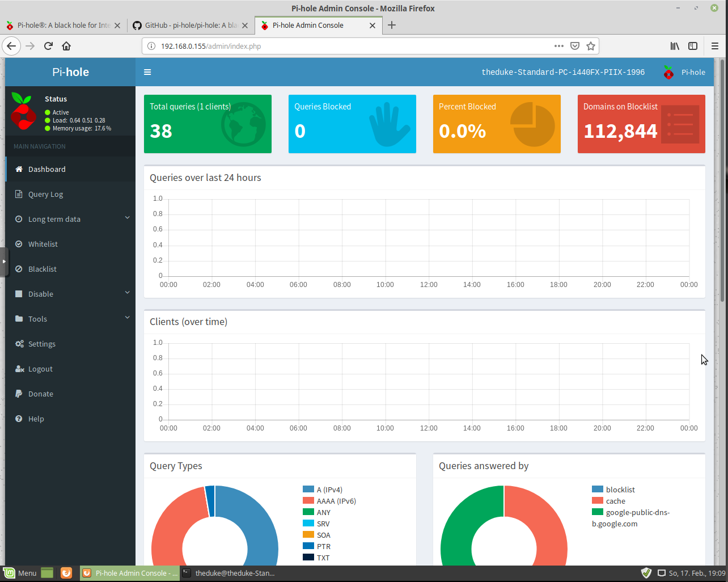This screenshot has width=728, height=582.
Task: Expand the collapsed panel handle at left edge
Action: tap(3, 262)
